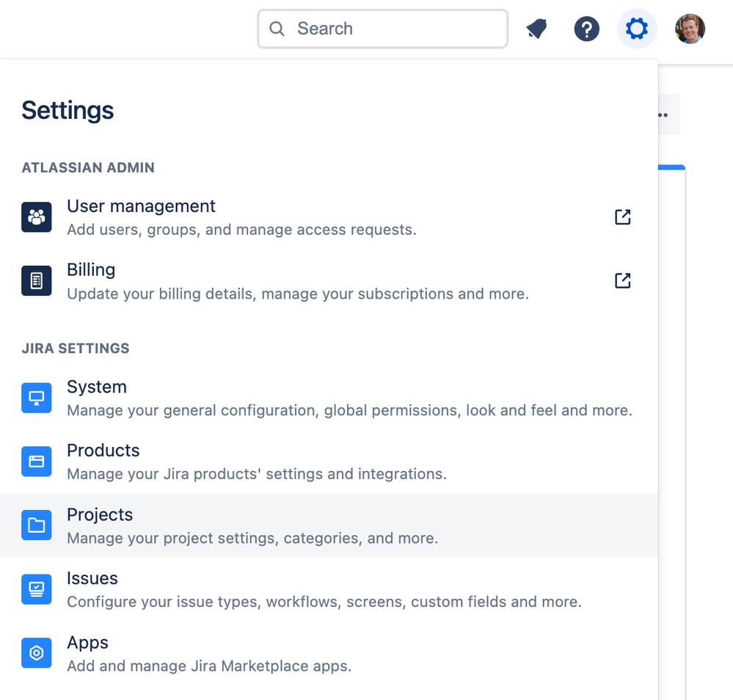Click the 'ATLASSIAN ADMIN' section heading
733x700 pixels.
click(88, 167)
